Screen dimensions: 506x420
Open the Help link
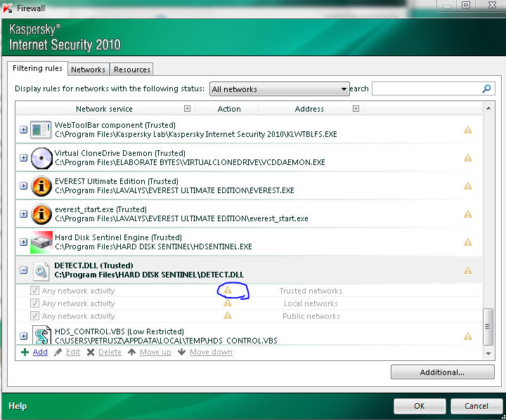coord(18,406)
